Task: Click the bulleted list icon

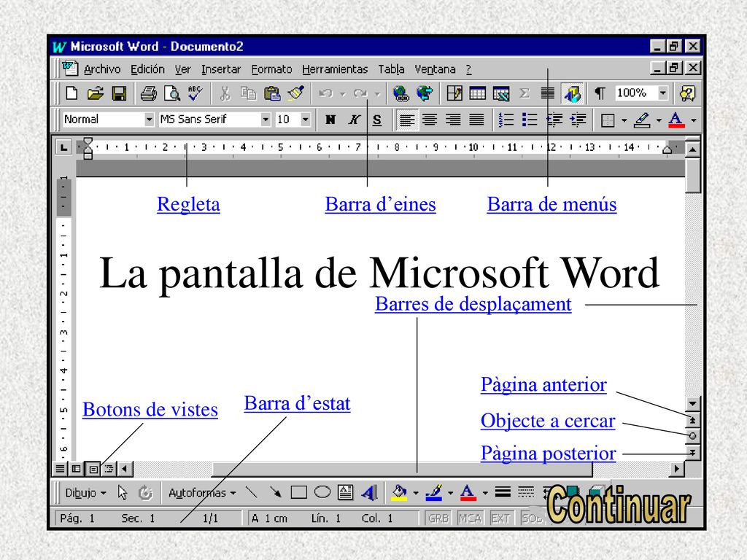Action: 530,120
